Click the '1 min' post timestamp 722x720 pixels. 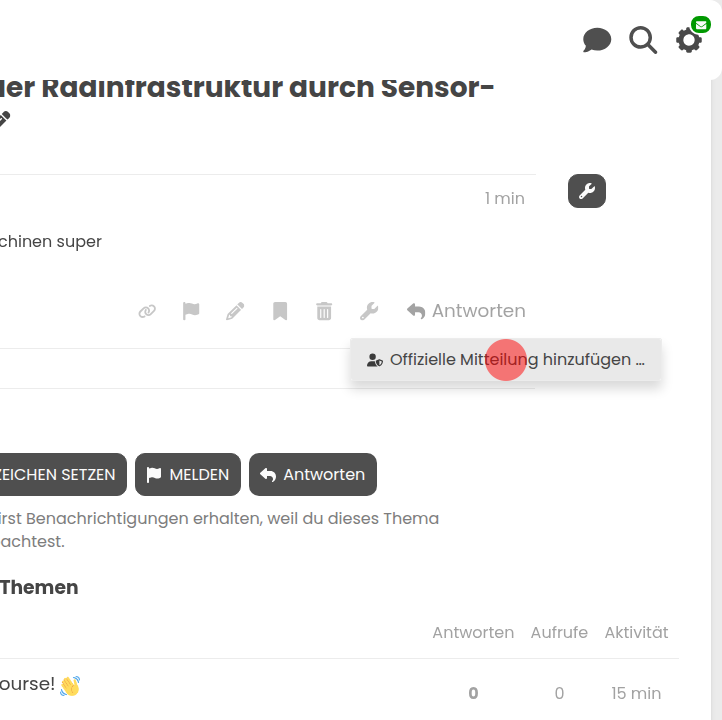[505, 198]
